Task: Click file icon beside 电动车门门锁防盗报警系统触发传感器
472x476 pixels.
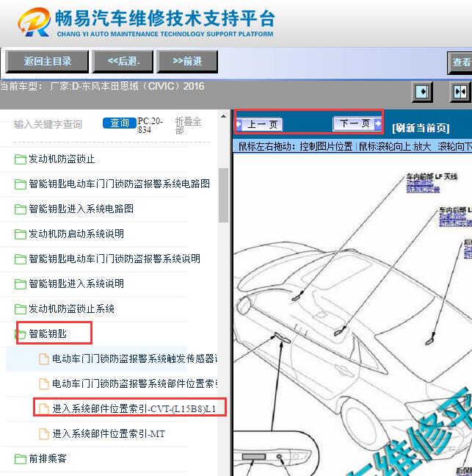Action: (44, 358)
